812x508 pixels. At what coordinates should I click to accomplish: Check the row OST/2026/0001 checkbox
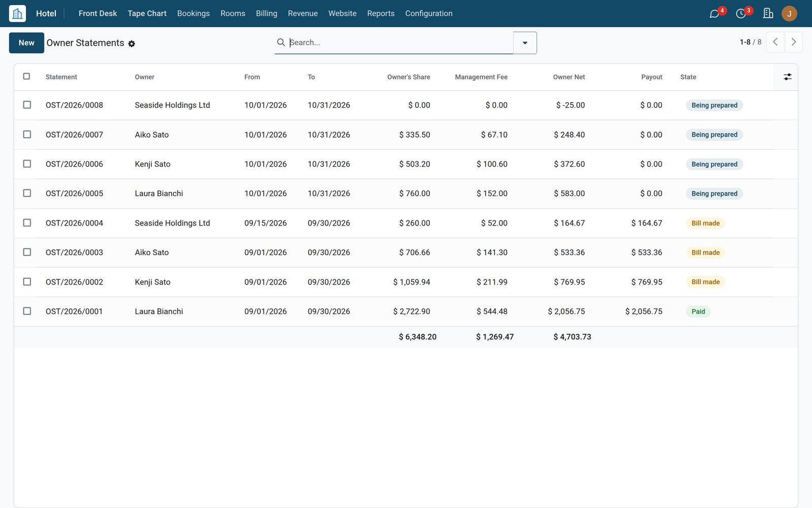coord(27,311)
